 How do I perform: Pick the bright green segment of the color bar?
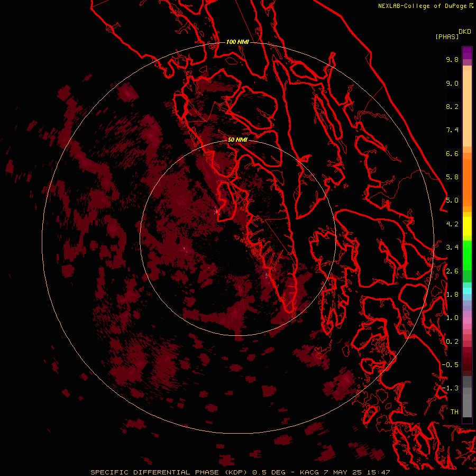(467, 255)
